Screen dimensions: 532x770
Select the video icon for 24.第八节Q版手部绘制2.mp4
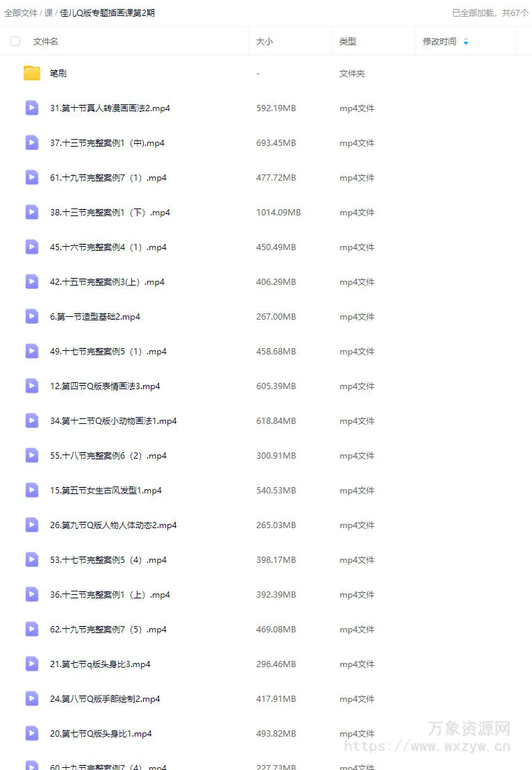click(32, 699)
